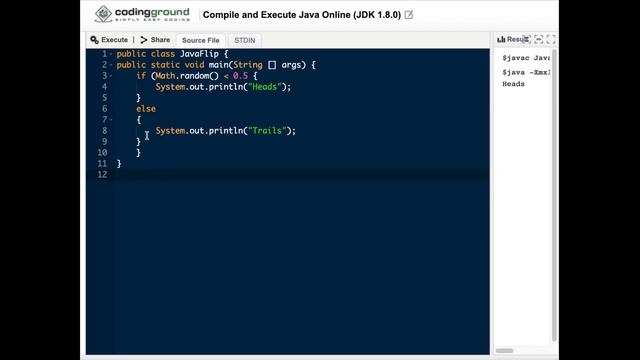Click the JavaFlip class name on line 1
Viewport: 640px width, 360px height.
(x=199, y=54)
